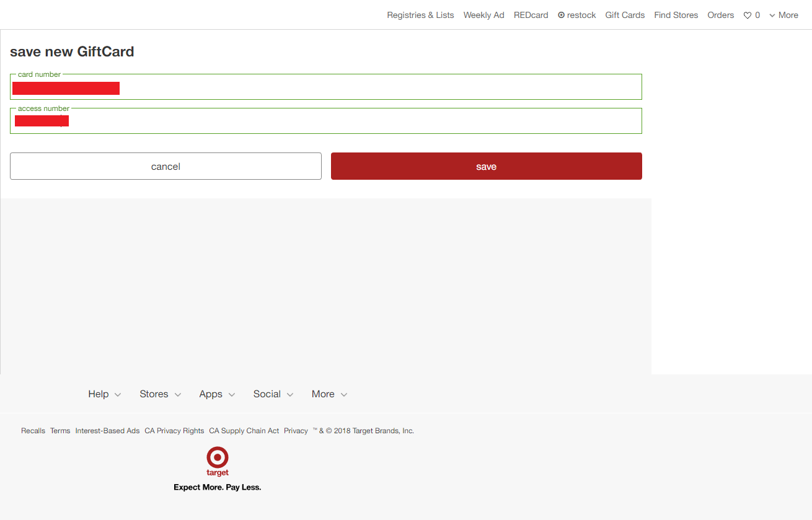812x520 pixels.
Task: Open the CA Privacy Rights link
Action: pyautogui.click(x=174, y=431)
